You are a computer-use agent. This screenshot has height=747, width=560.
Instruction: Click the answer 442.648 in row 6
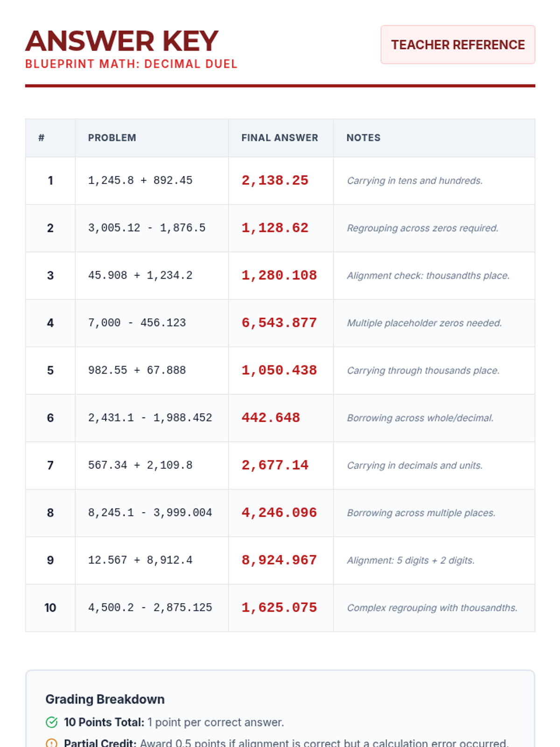click(271, 418)
